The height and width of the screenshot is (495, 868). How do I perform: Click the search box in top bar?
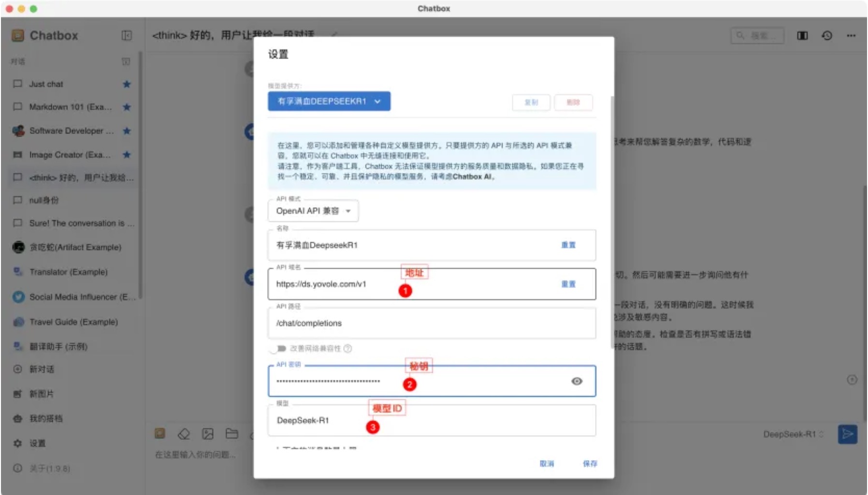click(x=757, y=35)
